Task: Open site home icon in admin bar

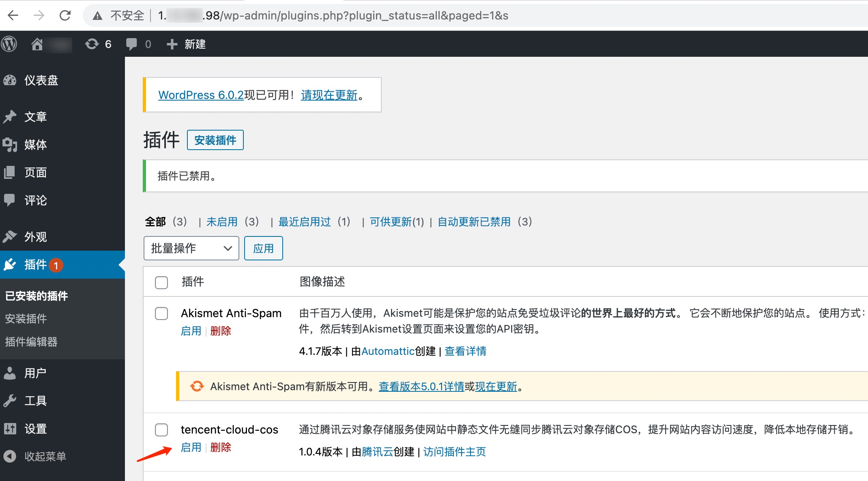Action: click(x=37, y=44)
